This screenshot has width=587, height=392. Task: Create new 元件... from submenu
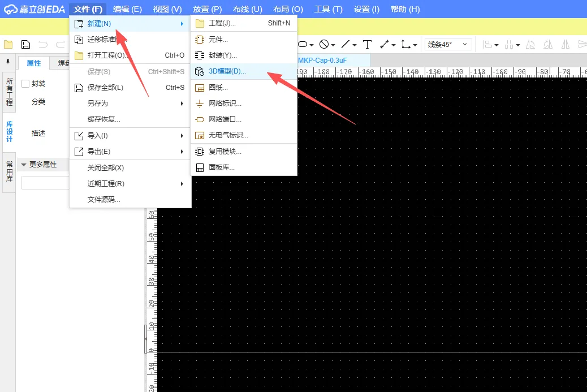click(244, 39)
